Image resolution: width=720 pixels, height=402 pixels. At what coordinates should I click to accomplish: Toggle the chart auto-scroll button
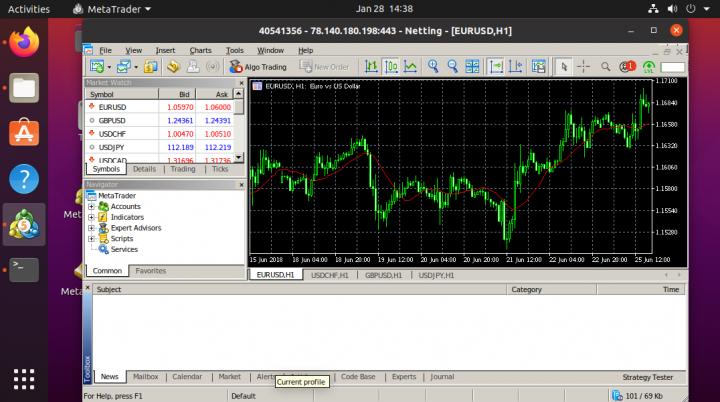[x=496, y=67]
